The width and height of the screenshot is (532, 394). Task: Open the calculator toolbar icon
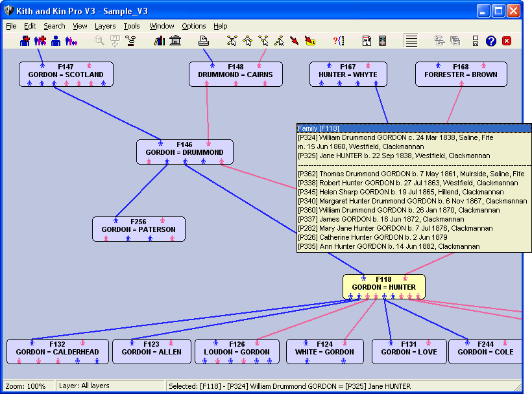[x=382, y=41]
